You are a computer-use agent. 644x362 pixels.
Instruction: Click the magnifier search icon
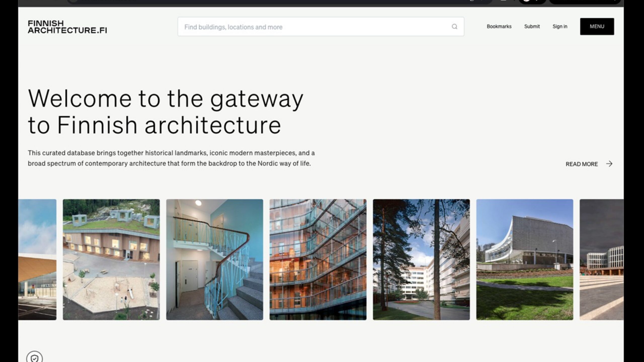[x=454, y=27]
